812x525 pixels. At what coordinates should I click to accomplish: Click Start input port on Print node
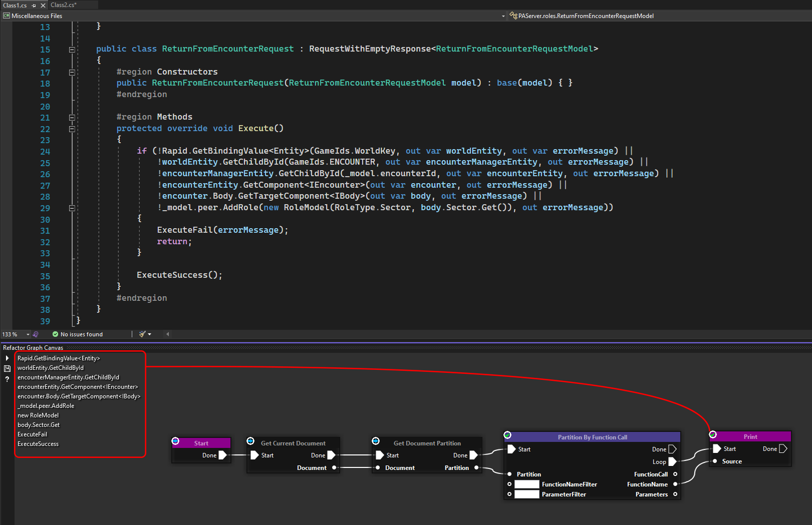(x=717, y=449)
